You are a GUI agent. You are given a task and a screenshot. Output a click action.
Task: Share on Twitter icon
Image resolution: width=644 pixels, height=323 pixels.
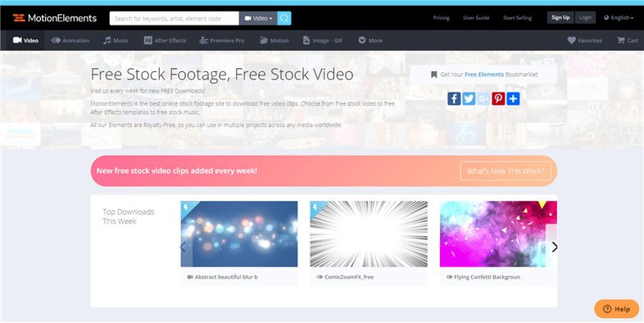click(x=469, y=98)
